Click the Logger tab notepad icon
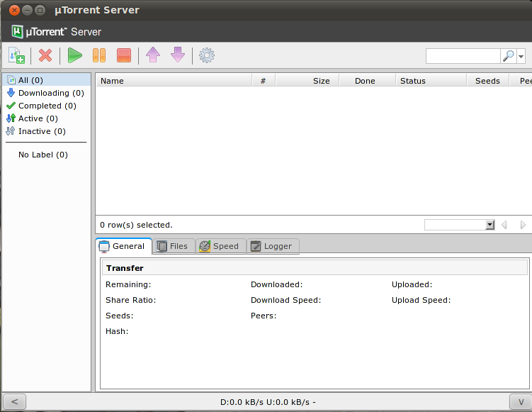532x412 pixels. point(256,246)
